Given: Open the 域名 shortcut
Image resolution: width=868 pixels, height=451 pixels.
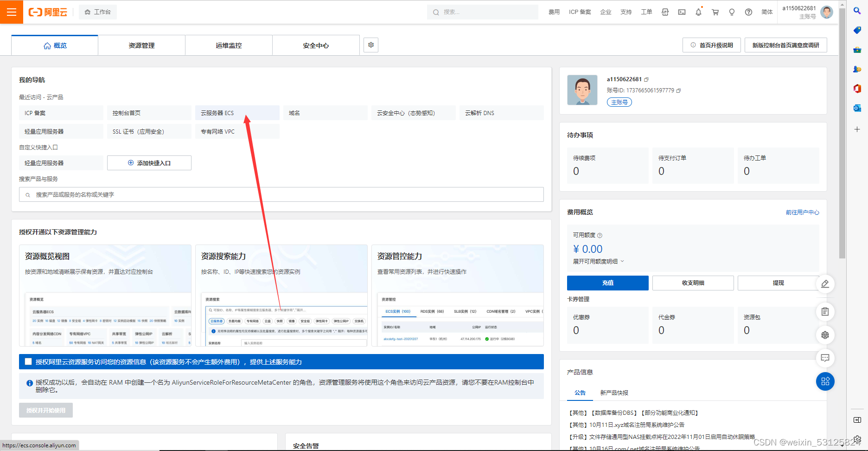Looking at the screenshot, I should [325, 113].
